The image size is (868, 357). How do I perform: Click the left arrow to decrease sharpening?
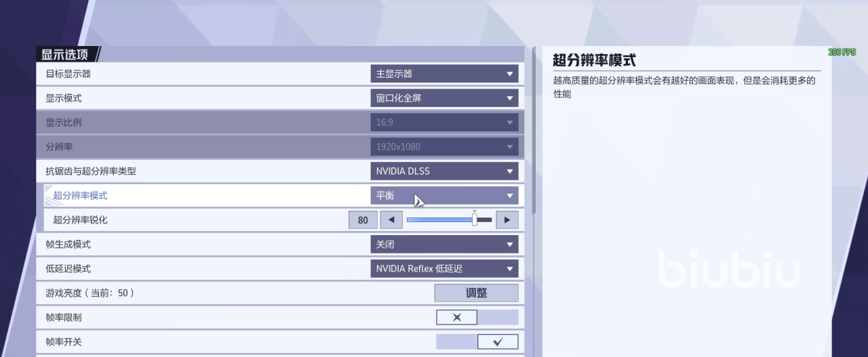pyautogui.click(x=391, y=220)
